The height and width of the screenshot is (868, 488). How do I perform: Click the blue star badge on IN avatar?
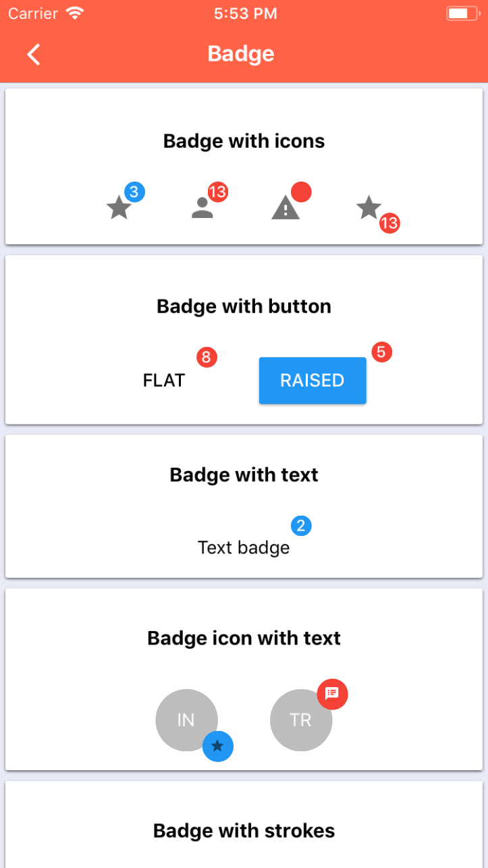tap(217, 746)
